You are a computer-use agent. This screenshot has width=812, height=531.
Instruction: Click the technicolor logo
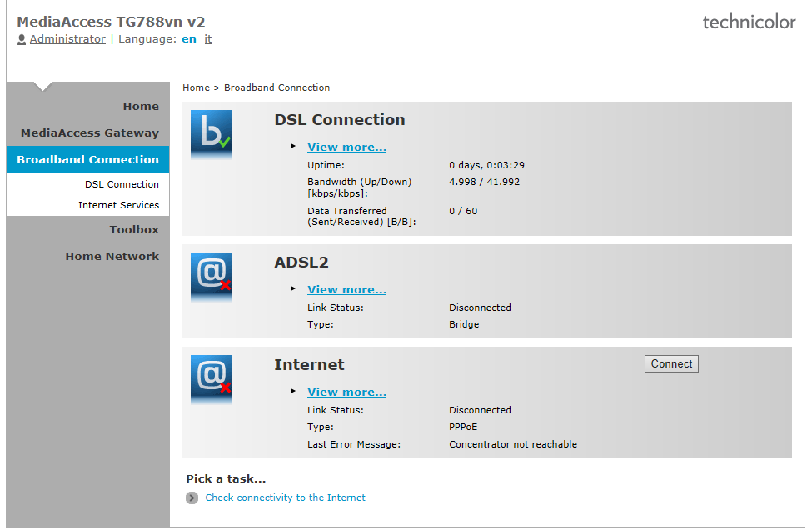coord(749,22)
